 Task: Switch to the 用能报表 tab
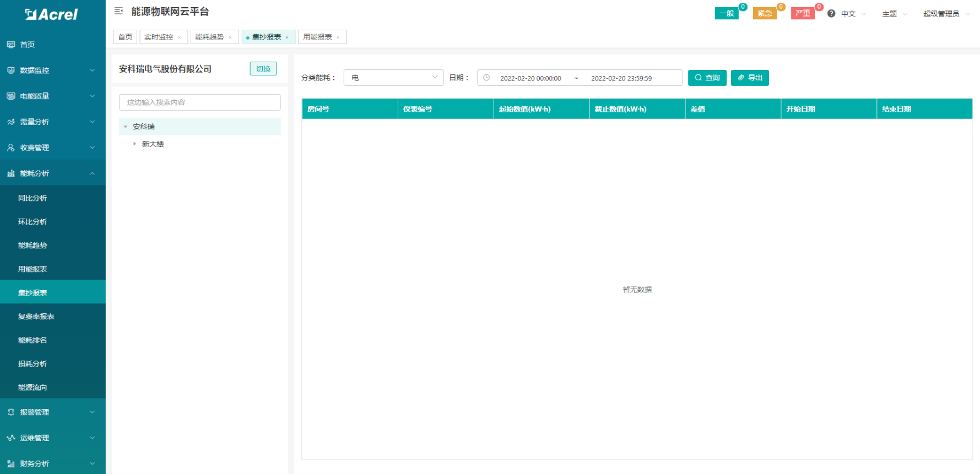click(318, 37)
